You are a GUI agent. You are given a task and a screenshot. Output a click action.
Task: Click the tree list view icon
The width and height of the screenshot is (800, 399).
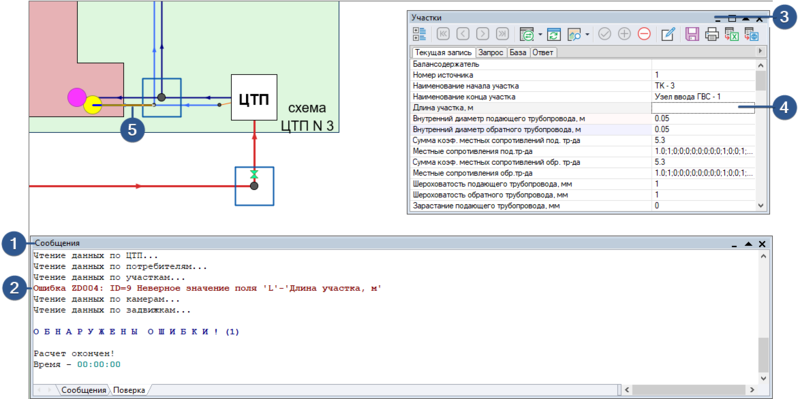coord(419,34)
